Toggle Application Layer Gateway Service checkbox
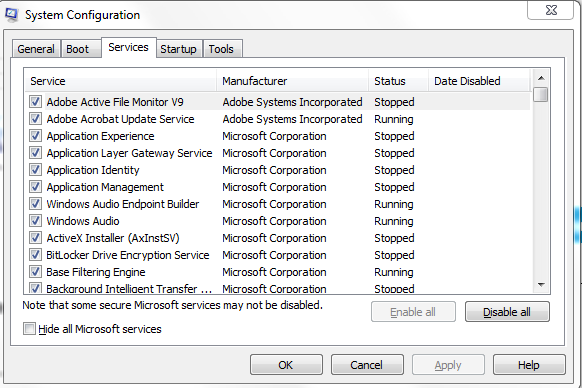This screenshot has width=582, height=388. click(35, 153)
